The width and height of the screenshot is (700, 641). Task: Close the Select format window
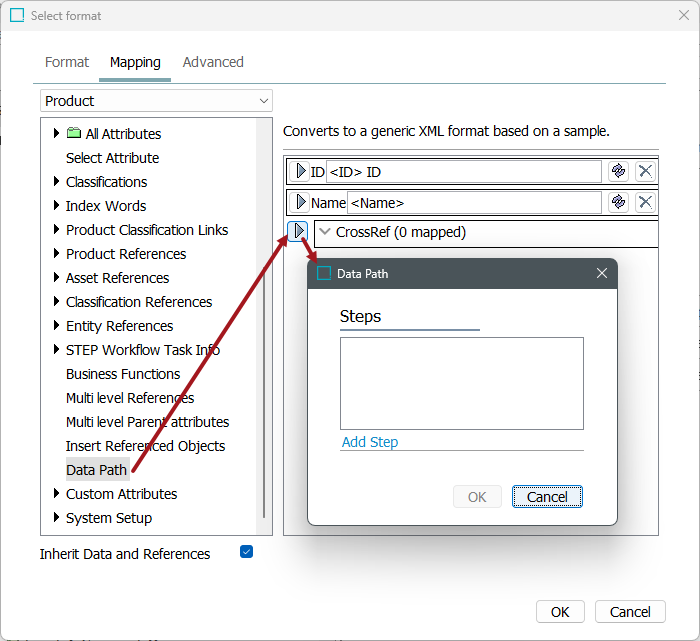(x=683, y=15)
